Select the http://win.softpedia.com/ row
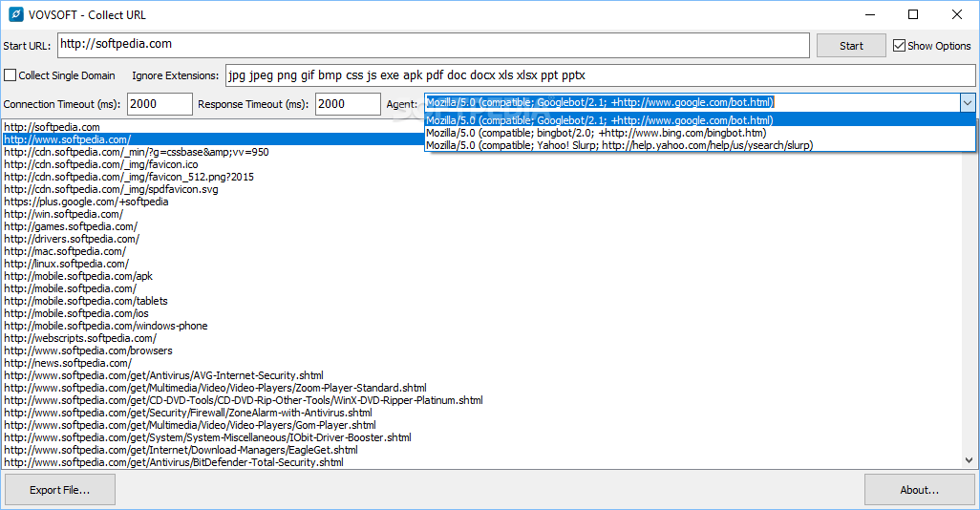 [x=481, y=214]
